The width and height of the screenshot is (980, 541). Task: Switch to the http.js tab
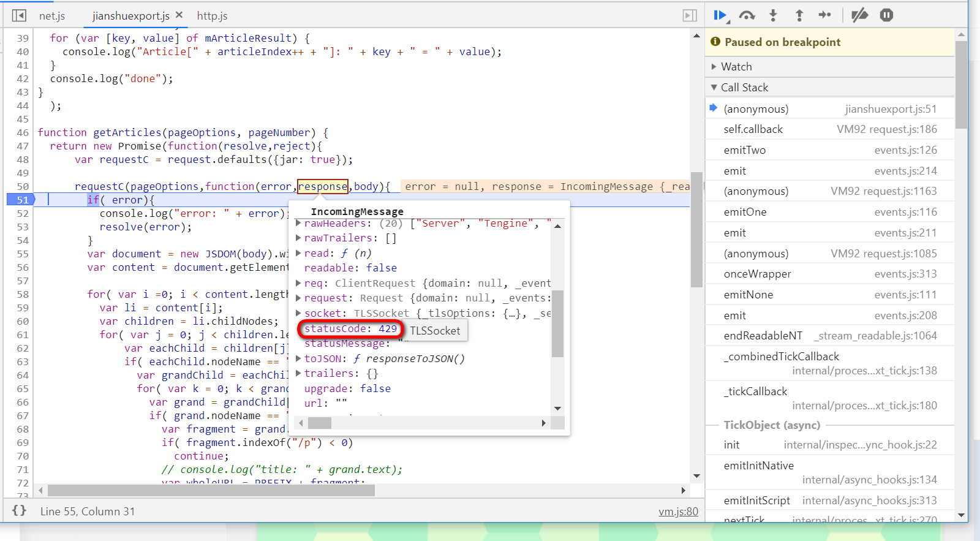[212, 15]
